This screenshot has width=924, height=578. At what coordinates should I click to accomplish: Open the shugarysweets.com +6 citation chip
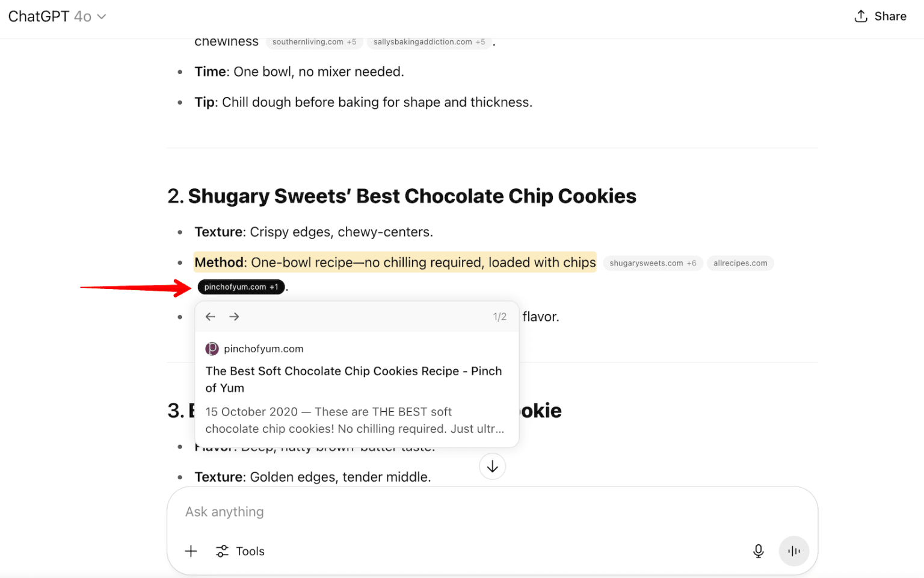click(x=653, y=263)
